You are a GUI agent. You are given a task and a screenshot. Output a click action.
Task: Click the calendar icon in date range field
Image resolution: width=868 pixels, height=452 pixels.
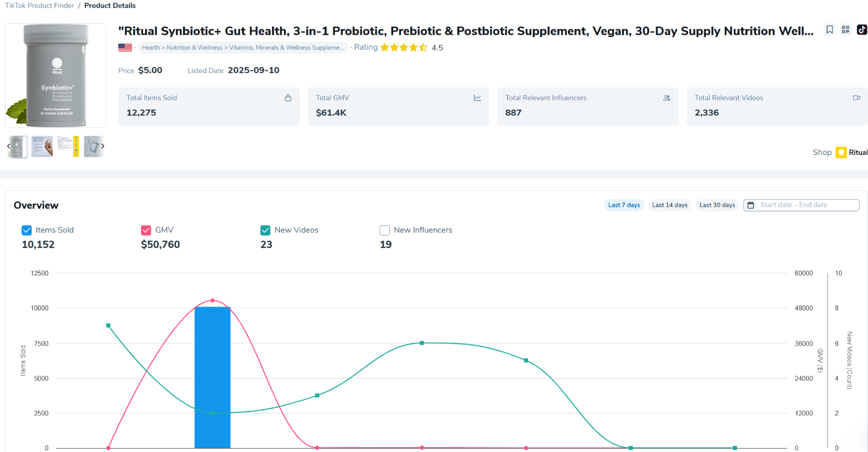tap(751, 205)
